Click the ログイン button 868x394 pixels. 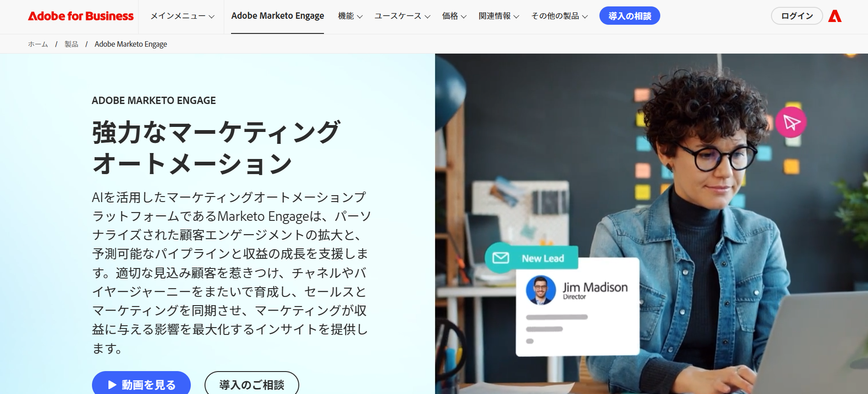(797, 16)
